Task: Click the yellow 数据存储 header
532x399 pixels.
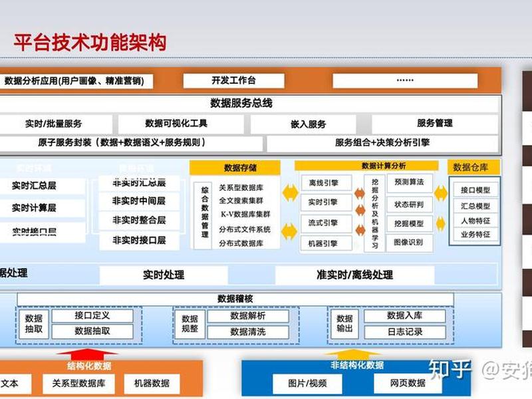Action: point(235,168)
